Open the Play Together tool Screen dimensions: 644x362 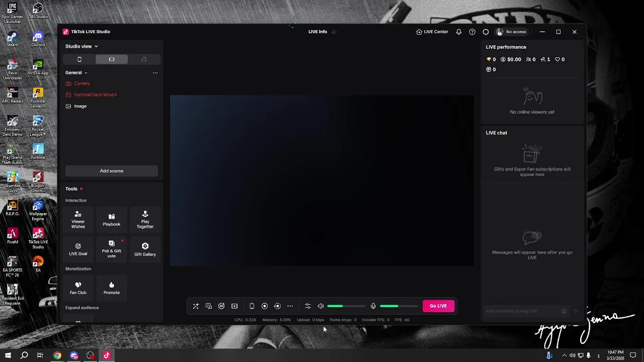[145, 220]
